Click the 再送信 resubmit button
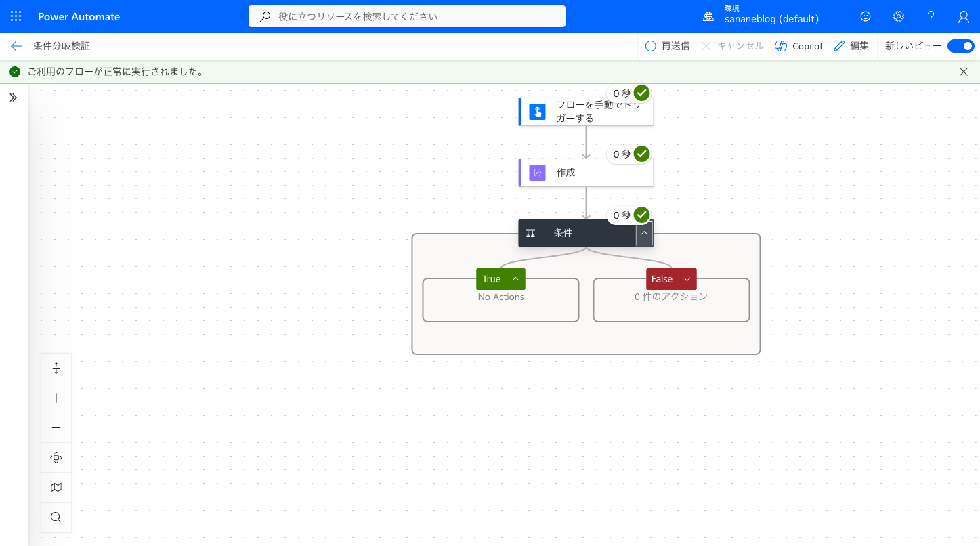Image resolution: width=980 pixels, height=546 pixels. 667,46
